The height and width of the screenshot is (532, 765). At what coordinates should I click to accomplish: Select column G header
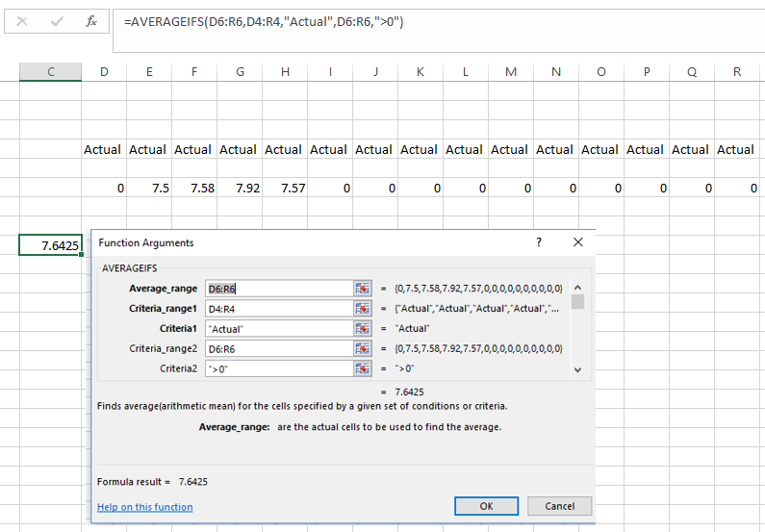[240, 72]
